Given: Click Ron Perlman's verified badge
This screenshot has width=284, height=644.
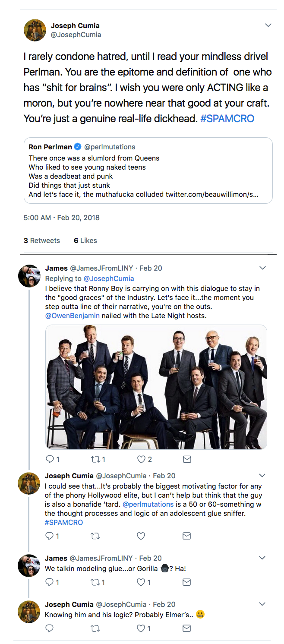Looking at the screenshot, I should pos(77,146).
